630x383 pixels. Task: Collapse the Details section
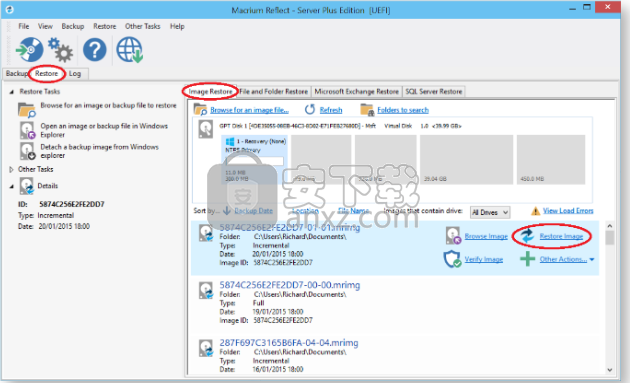(x=12, y=186)
